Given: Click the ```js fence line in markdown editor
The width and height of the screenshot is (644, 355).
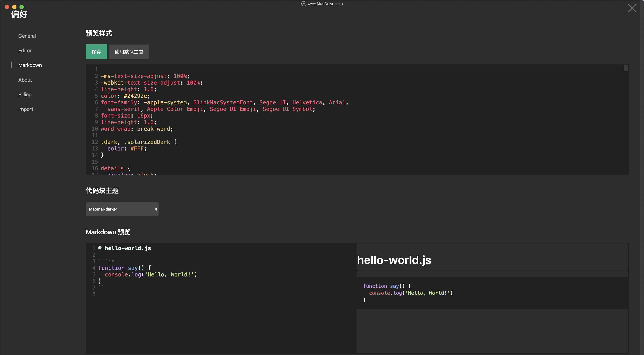Looking at the screenshot, I should pyautogui.click(x=106, y=261).
